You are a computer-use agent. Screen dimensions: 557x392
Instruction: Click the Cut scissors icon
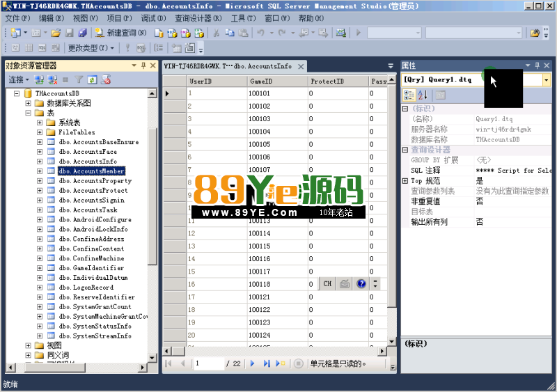click(x=216, y=33)
